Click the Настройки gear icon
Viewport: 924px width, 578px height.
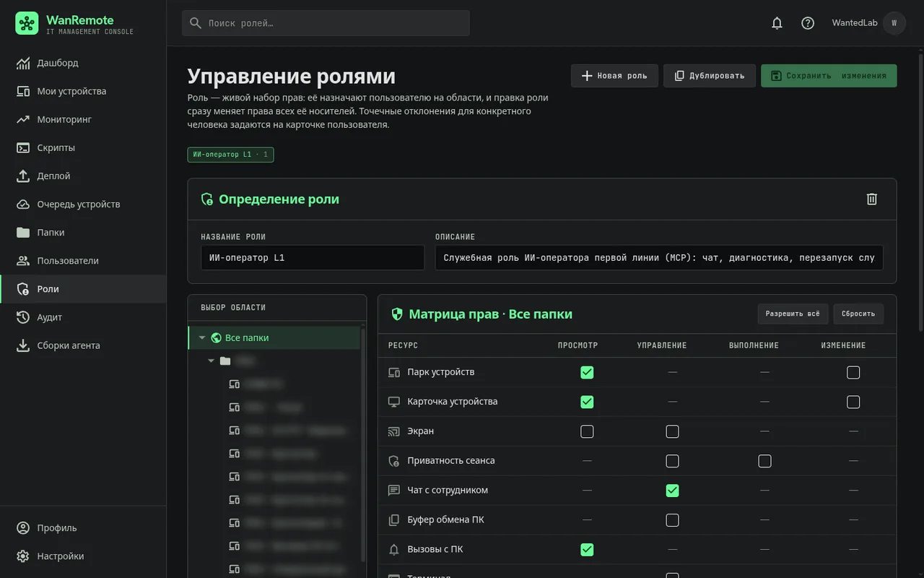tap(23, 556)
